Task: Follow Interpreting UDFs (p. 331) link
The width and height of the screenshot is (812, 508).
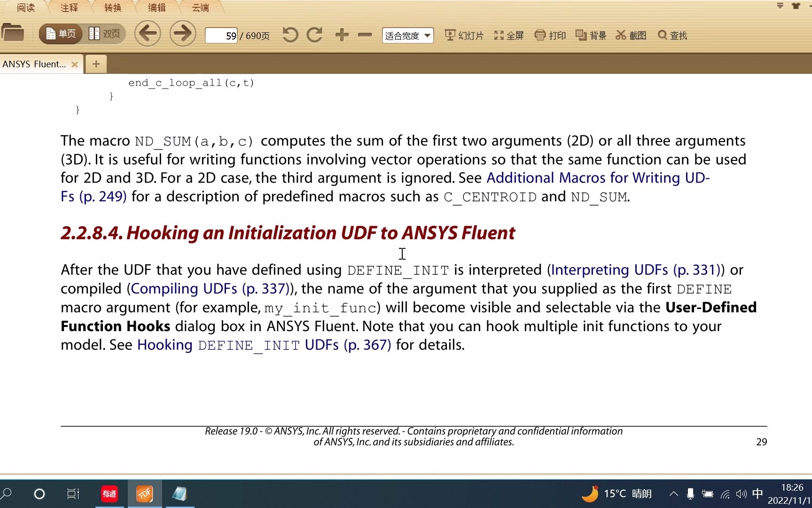Action: (636, 270)
